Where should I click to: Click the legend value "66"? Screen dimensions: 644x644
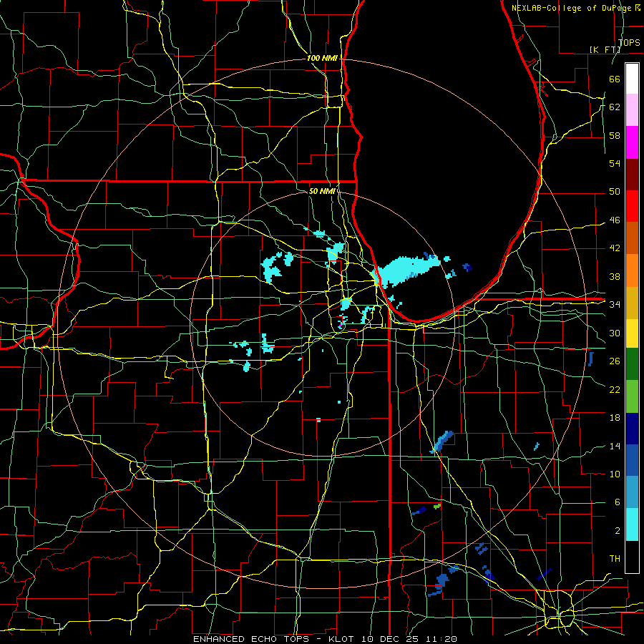(615, 79)
